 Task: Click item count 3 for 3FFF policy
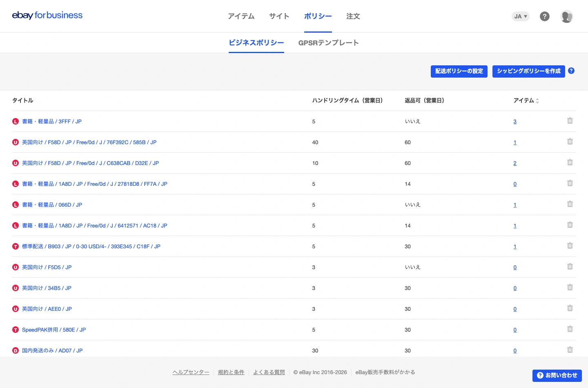[515, 121]
